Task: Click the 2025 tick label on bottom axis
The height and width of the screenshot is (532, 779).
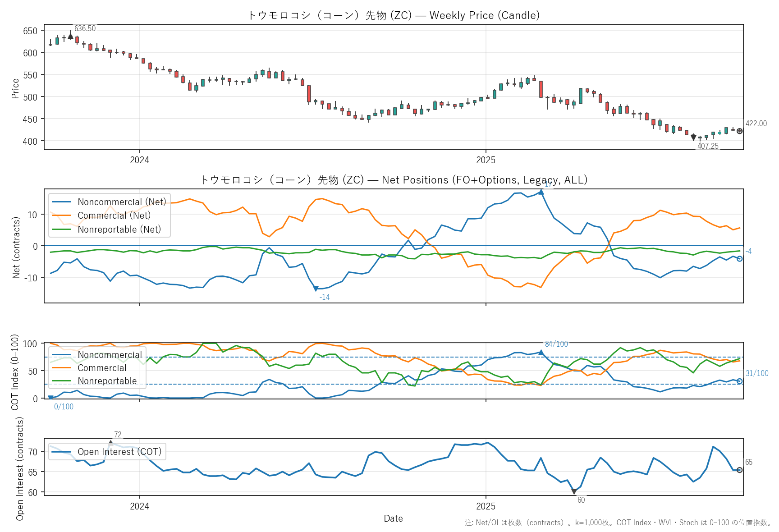Action: [486, 506]
